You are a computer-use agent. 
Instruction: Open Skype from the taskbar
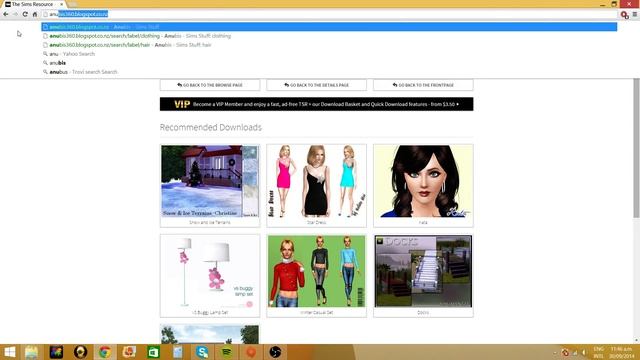click(202, 352)
